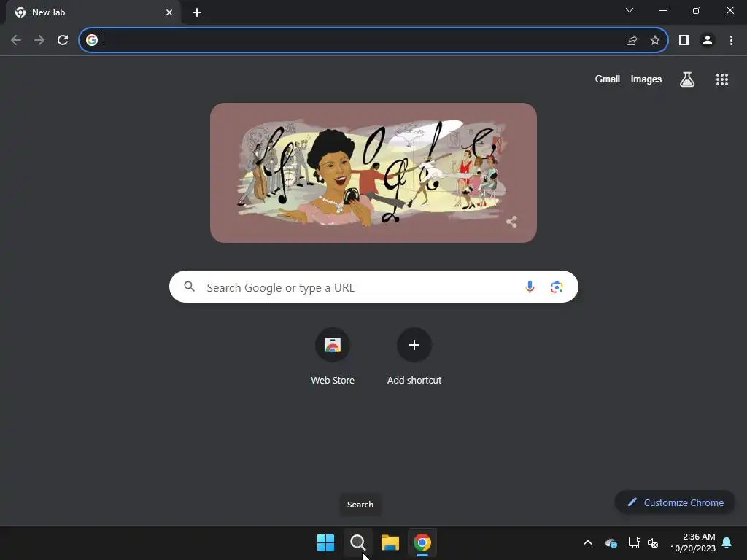Viewport: 747px width, 560px height.
Task: Close the New Tab tab
Action: (169, 12)
